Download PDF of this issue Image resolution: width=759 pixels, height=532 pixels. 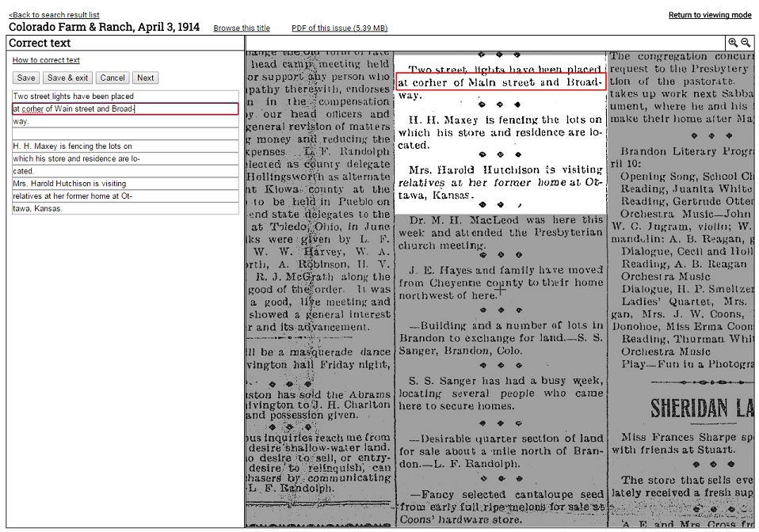point(339,28)
